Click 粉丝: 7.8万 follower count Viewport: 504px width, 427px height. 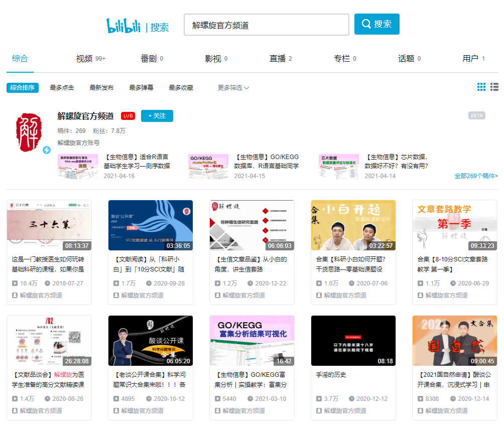(109, 131)
